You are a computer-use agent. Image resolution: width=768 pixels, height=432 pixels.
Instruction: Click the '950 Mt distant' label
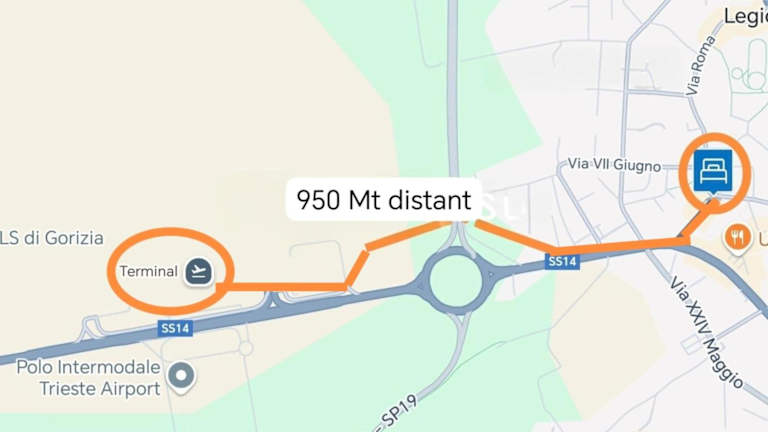click(384, 200)
